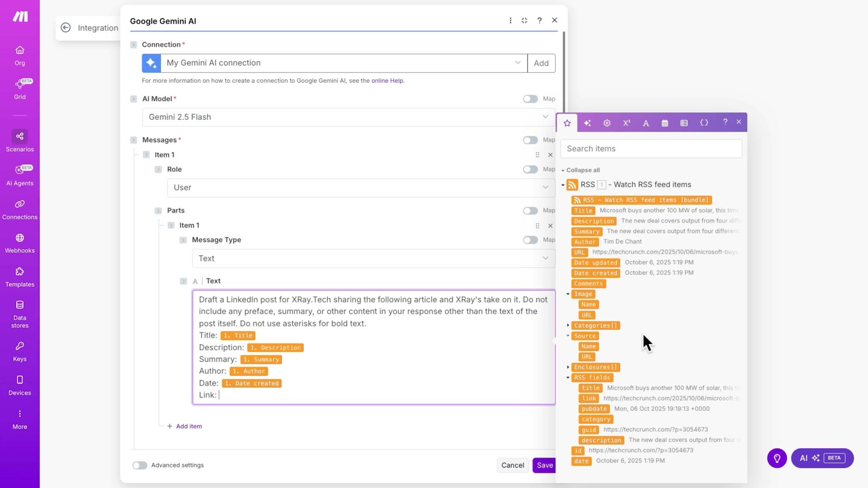
Task: Click the back arrow next to Integration
Action: pos(66,28)
